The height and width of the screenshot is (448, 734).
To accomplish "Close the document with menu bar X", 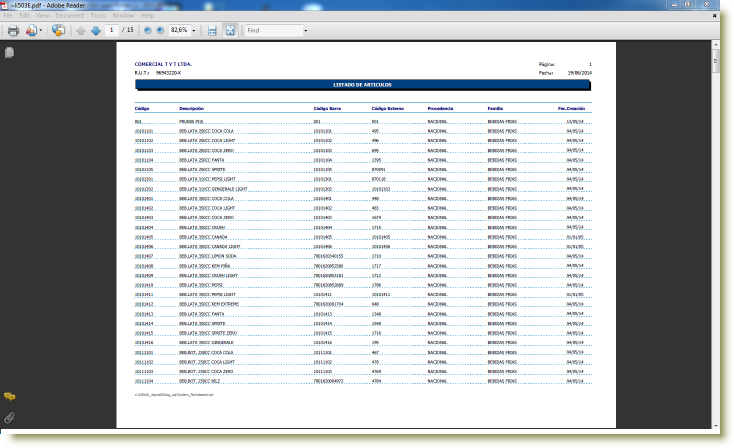I will (714, 15).
